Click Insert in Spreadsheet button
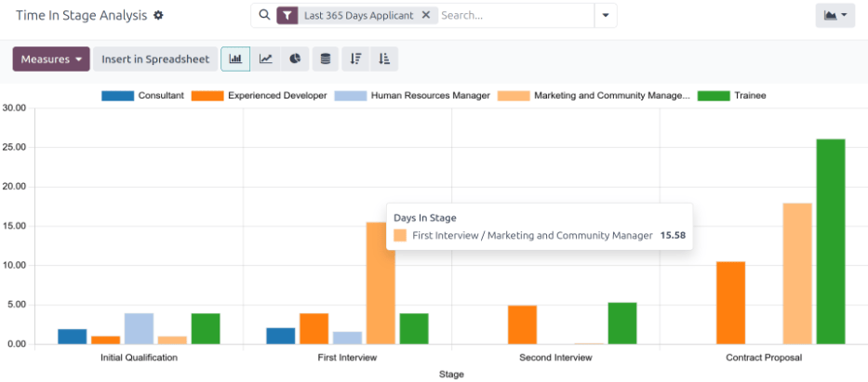868x382 pixels. click(155, 59)
